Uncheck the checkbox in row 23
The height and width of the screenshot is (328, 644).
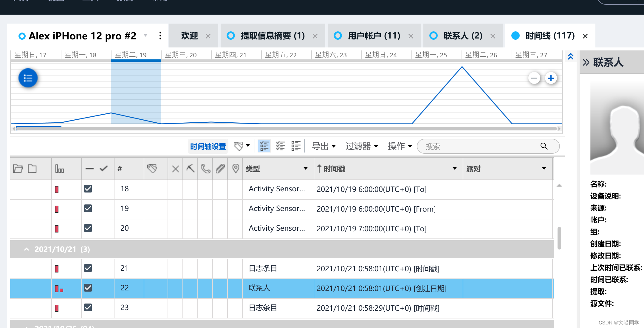88,307
